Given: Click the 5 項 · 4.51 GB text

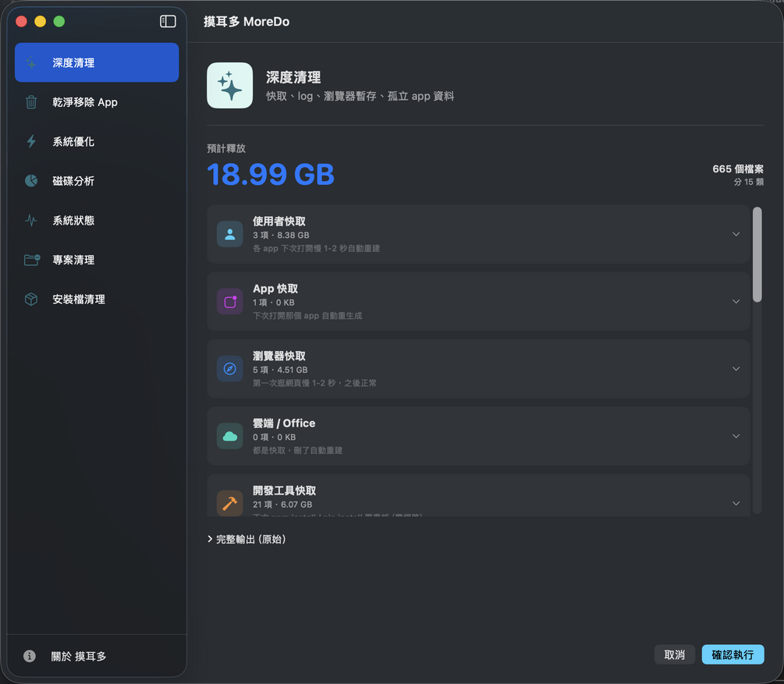Looking at the screenshot, I should click(x=280, y=370).
